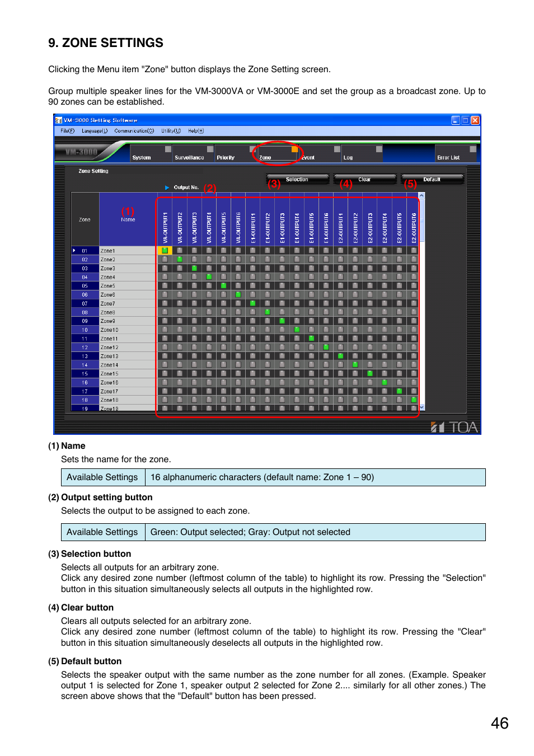The height and width of the screenshot is (756, 534).
Task: Select zone row number 18
Action: pyautogui.click(x=85, y=400)
